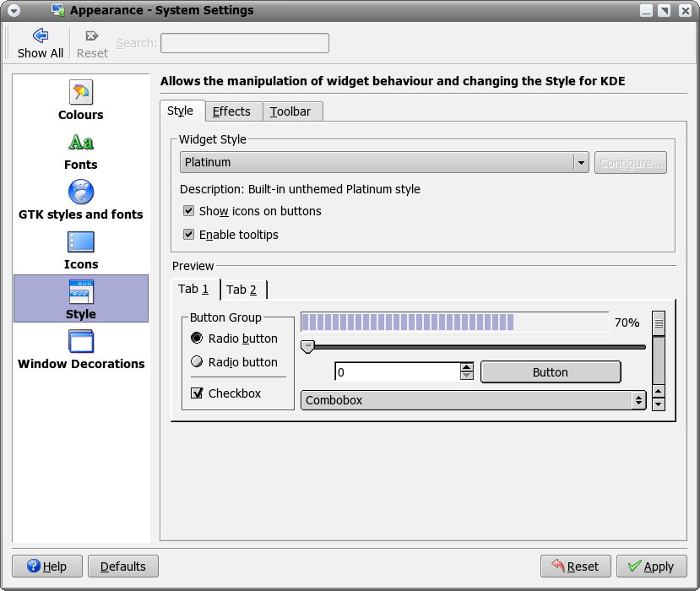
Task: Click the Apply button
Action: 652,566
